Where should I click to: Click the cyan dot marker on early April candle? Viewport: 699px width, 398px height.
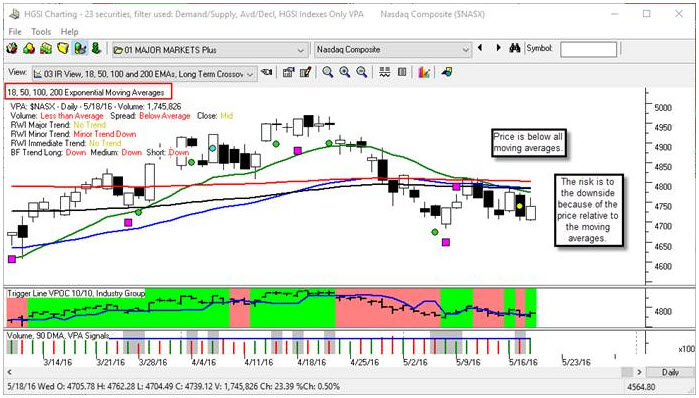(213, 148)
